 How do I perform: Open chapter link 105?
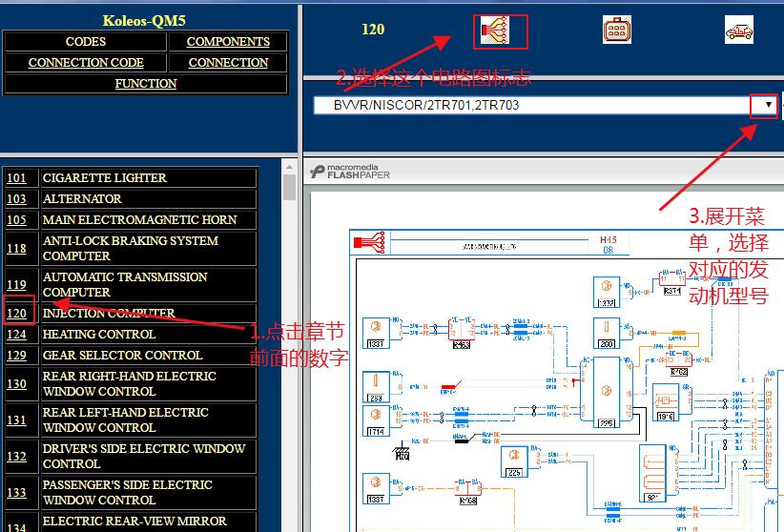pyautogui.click(x=16, y=220)
